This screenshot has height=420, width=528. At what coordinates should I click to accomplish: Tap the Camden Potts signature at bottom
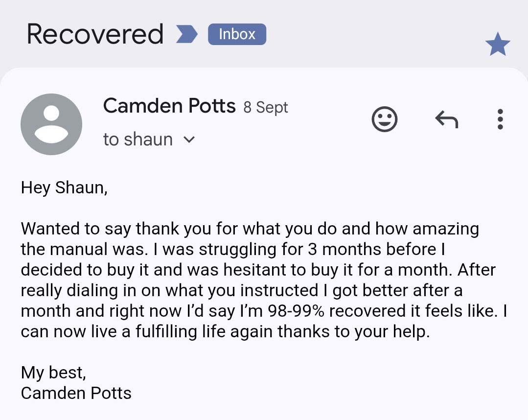tap(76, 393)
